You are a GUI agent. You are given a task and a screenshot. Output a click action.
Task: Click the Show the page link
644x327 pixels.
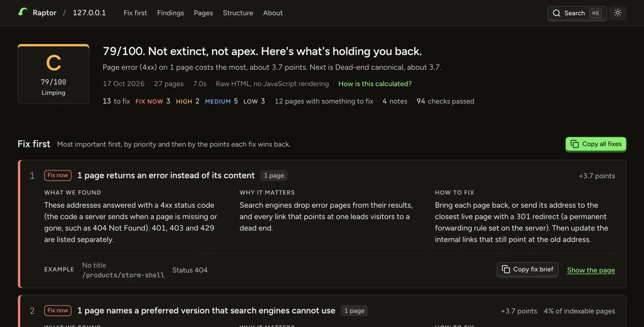(x=591, y=270)
